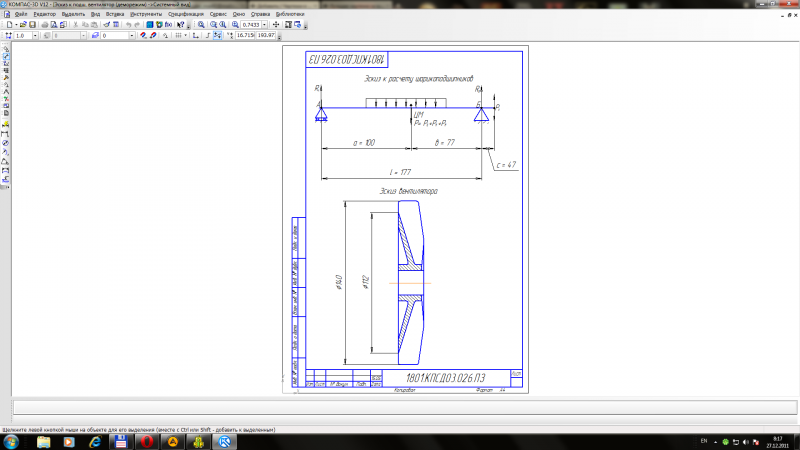Expand the layer number dropdown
Image resolution: width=800 pixels, height=450 pixels.
click(130, 35)
